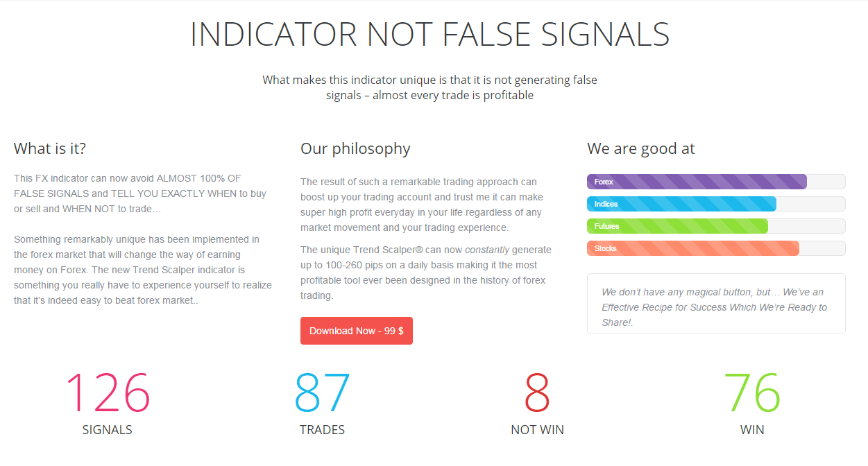This screenshot has width=868, height=466.
Task: Click the 'Our philosophy' heading
Action: point(355,148)
